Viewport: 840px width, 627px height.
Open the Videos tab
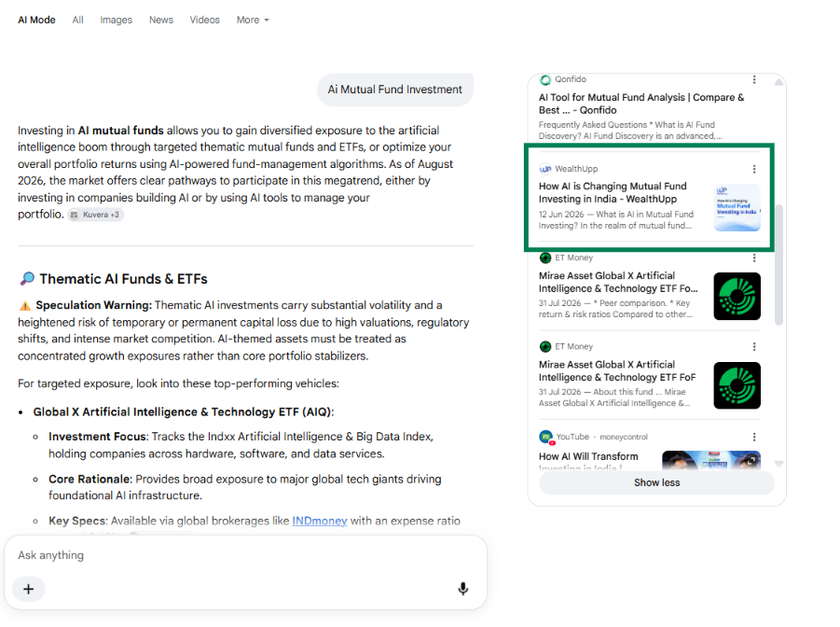pyautogui.click(x=204, y=20)
